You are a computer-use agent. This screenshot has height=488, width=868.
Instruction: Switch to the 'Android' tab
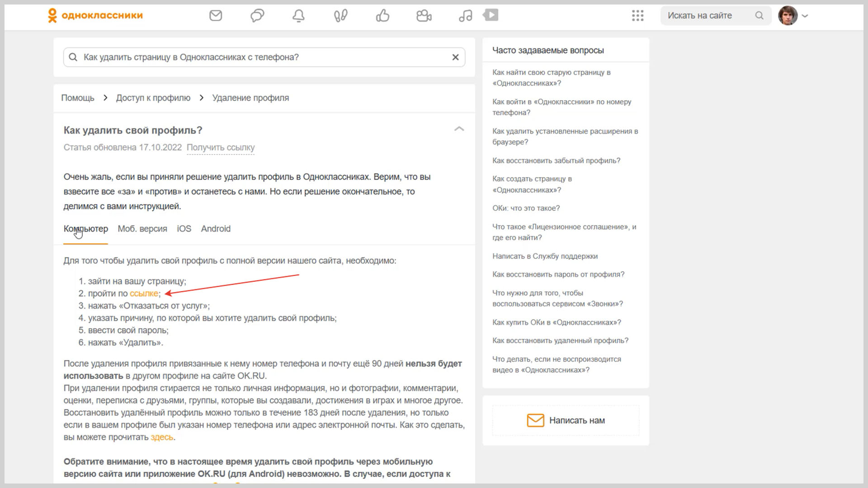(x=216, y=229)
